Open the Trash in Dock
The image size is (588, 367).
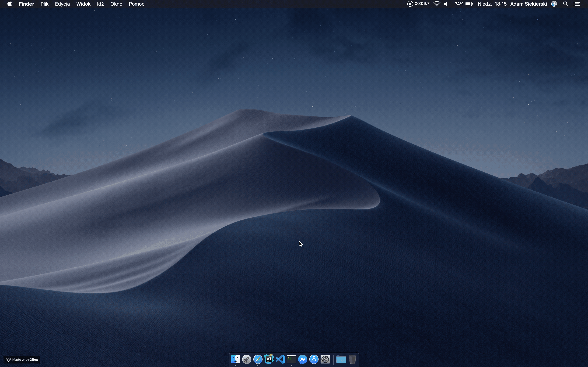pyautogui.click(x=352, y=359)
